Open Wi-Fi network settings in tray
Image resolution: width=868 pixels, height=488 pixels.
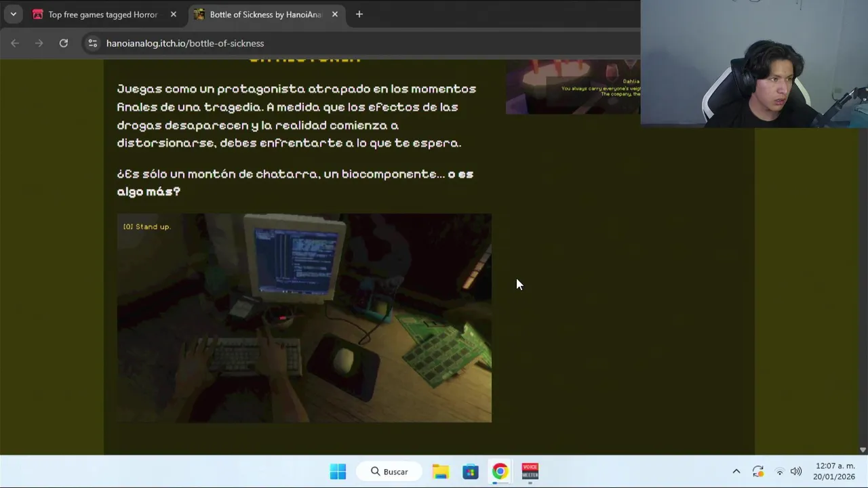click(780, 472)
